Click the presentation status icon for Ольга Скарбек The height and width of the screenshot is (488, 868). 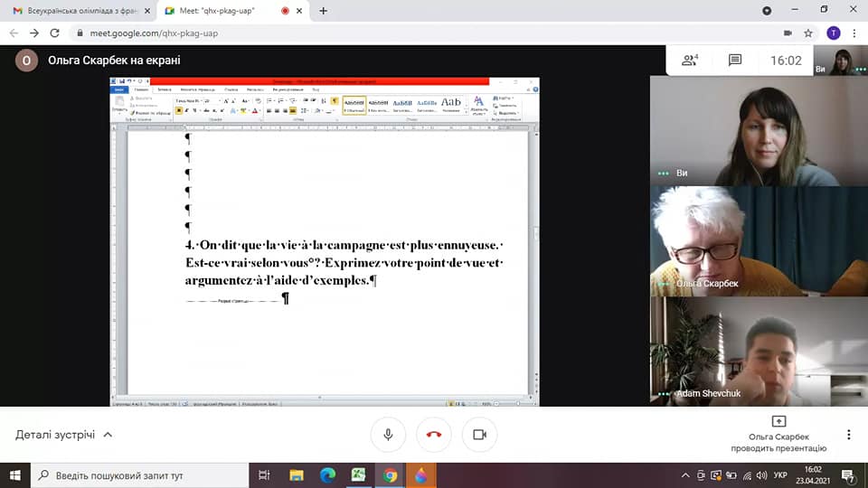coord(778,421)
